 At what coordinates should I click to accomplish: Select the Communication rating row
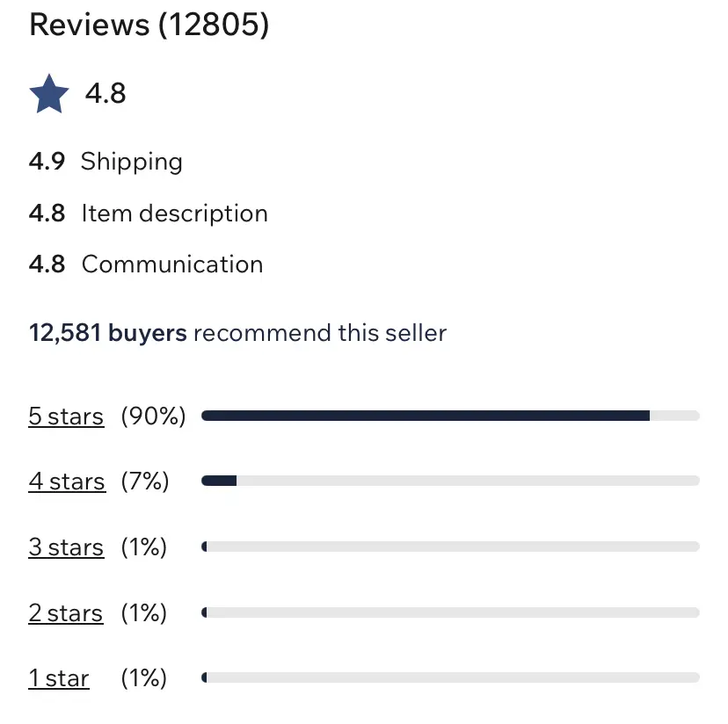(146, 264)
